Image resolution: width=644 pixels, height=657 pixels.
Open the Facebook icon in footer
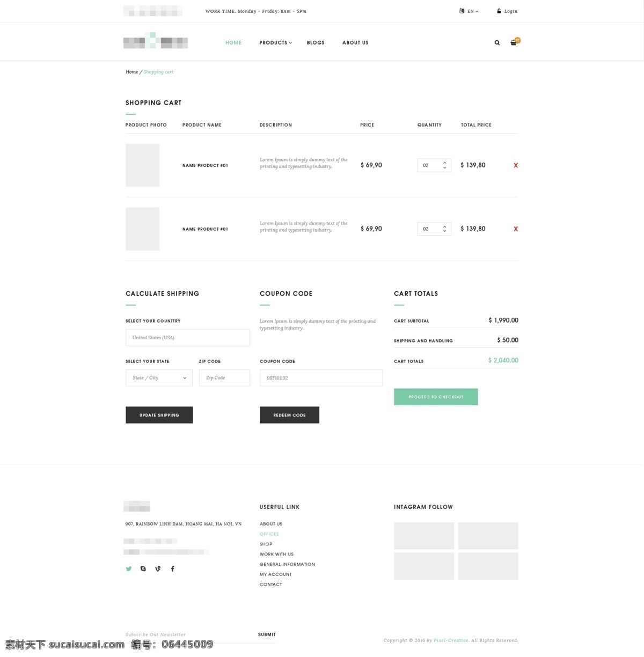coord(172,568)
